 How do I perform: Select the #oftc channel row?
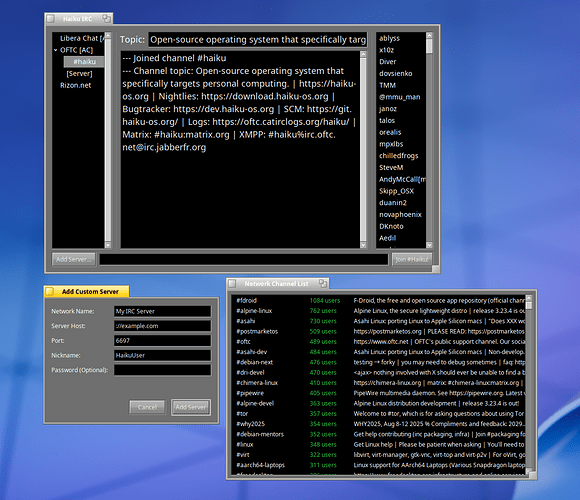(378, 342)
